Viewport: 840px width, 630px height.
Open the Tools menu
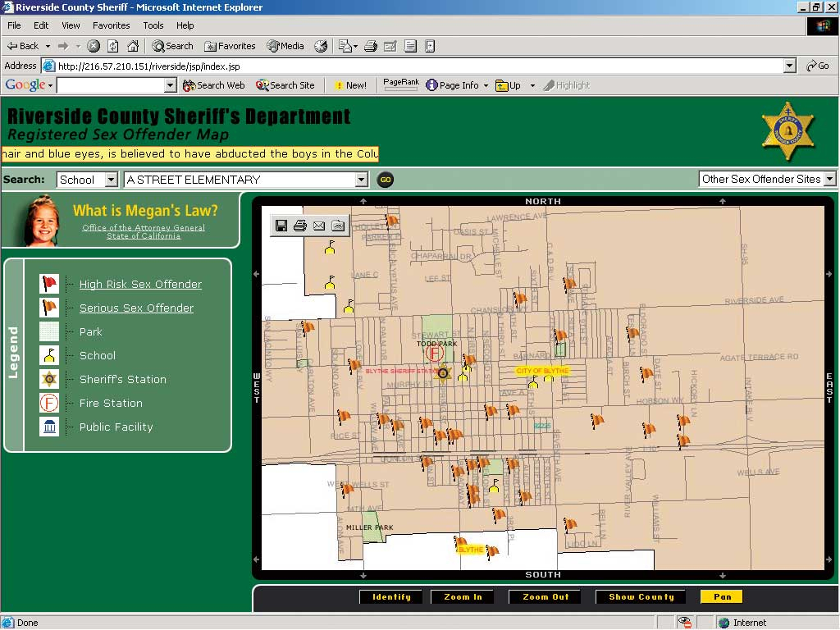(153, 25)
